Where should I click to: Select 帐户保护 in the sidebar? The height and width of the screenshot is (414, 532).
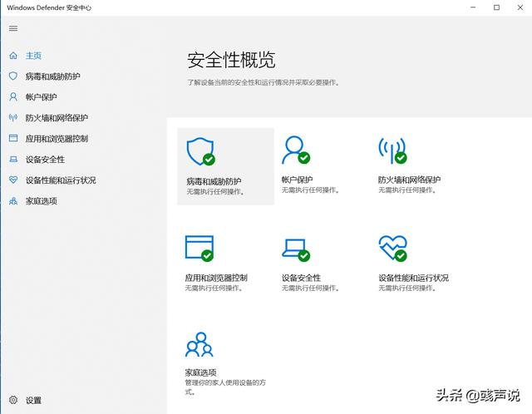pos(41,97)
